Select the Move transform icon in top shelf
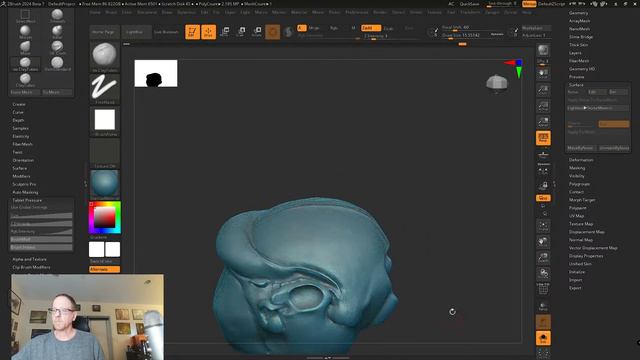 coord(224,32)
